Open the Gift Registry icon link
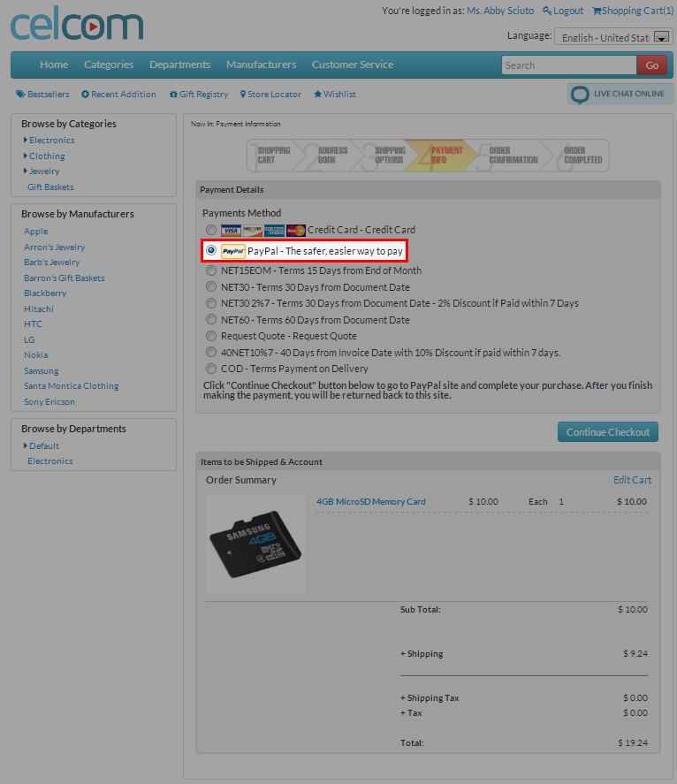The height and width of the screenshot is (784, 677). (x=173, y=95)
